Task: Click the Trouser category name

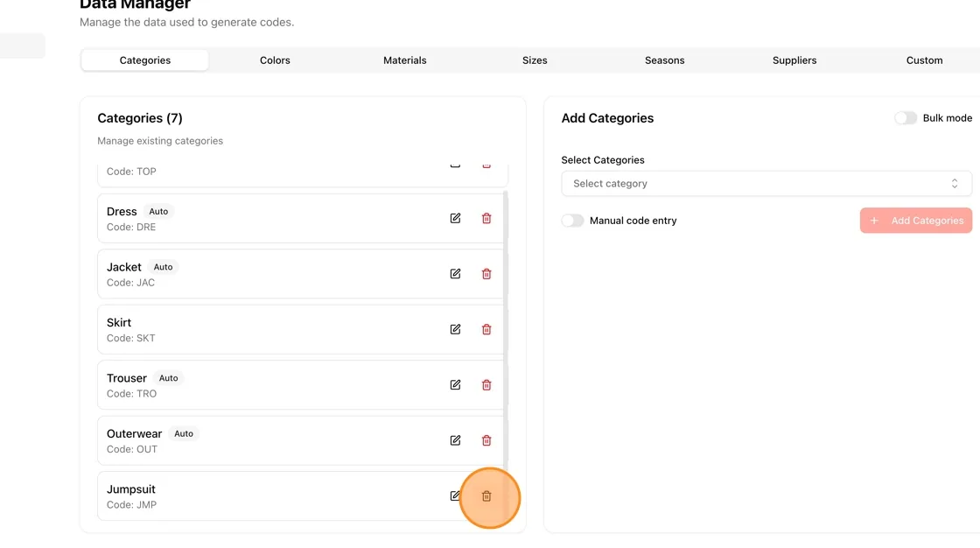Action: 127,378
